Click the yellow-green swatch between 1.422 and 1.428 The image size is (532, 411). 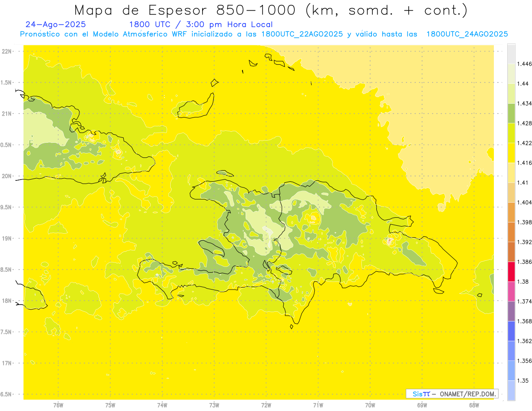point(511,133)
